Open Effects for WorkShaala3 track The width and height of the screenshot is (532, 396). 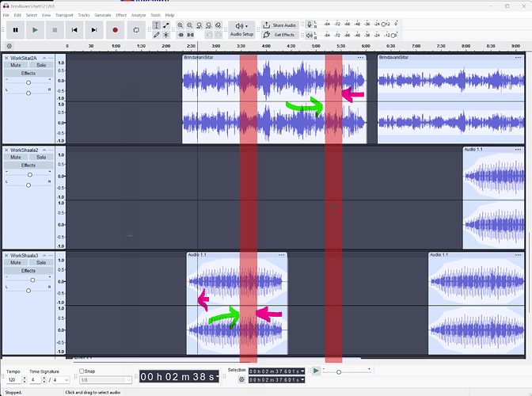28,271
